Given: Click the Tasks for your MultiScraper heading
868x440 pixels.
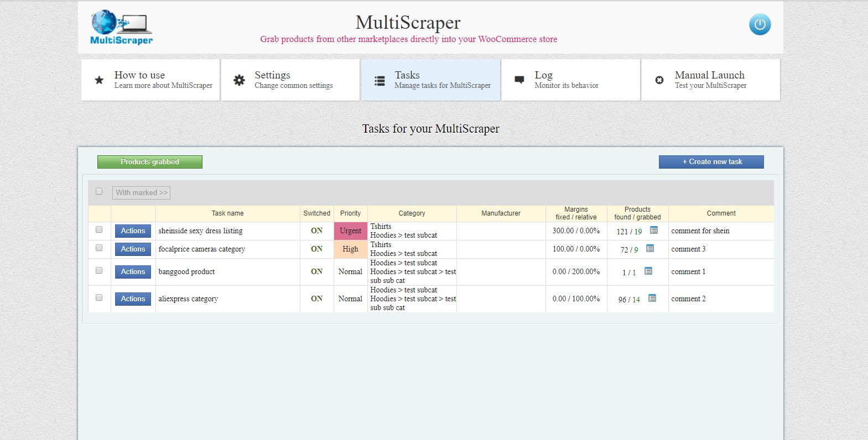Looking at the screenshot, I should coord(430,129).
